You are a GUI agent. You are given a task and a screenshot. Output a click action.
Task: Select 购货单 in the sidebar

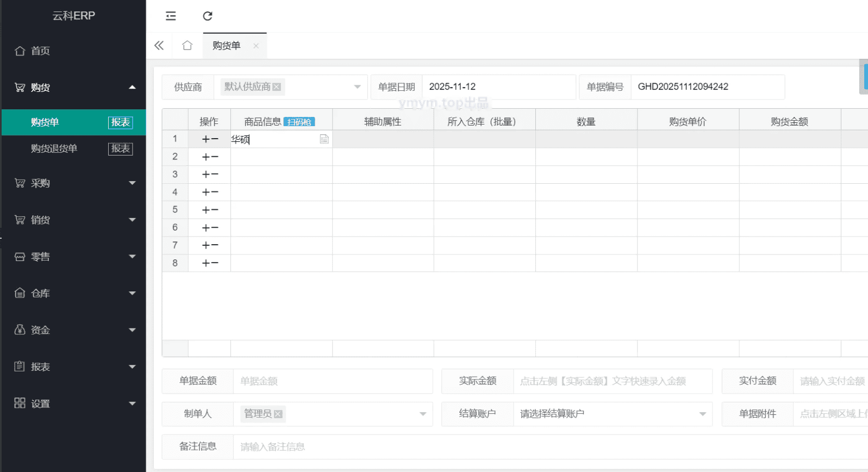(x=45, y=122)
